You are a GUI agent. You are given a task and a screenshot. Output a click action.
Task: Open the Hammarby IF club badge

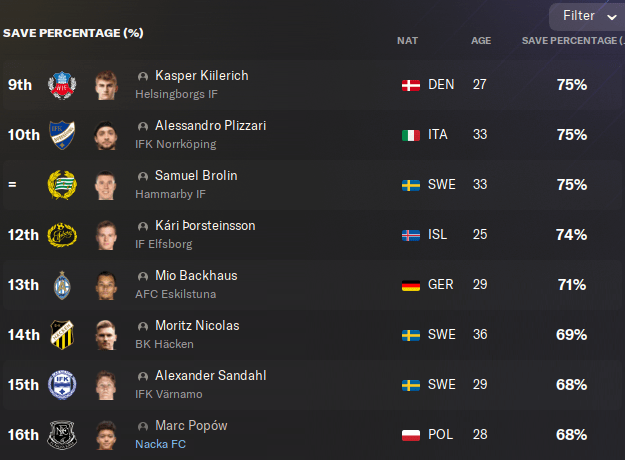pos(62,185)
